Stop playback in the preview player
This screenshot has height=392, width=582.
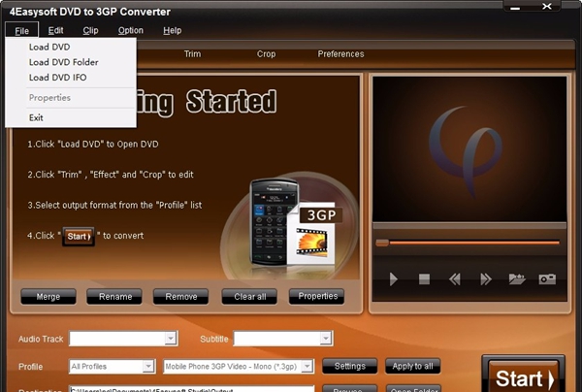click(x=424, y=279)
